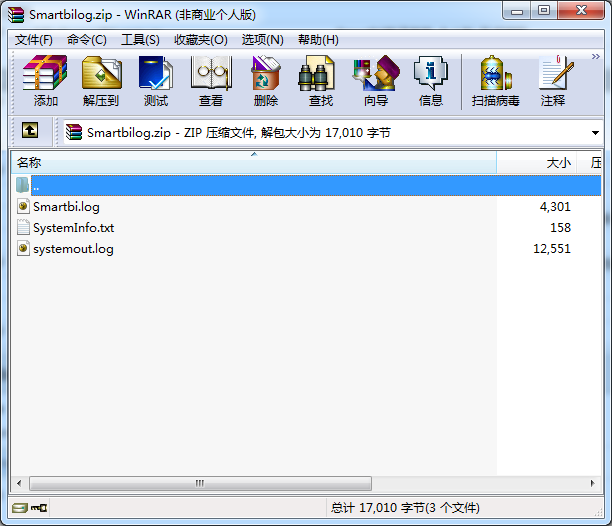612x526 pixels.
Task: Click the size value 158
Action: 560,227
